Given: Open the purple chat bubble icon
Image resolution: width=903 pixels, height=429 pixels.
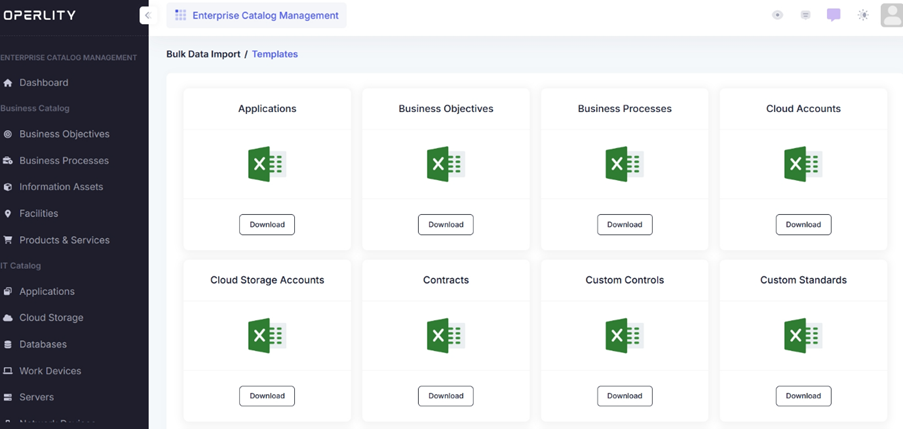Looking at the screenshot, I should point(834,15).
